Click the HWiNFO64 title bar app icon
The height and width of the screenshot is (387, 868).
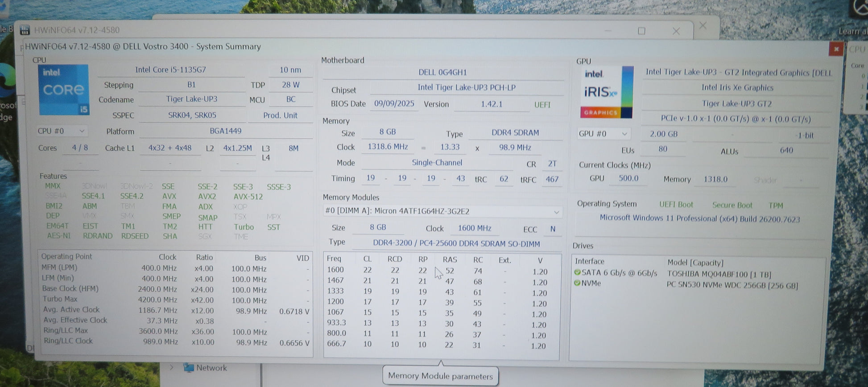click(25, 30)
